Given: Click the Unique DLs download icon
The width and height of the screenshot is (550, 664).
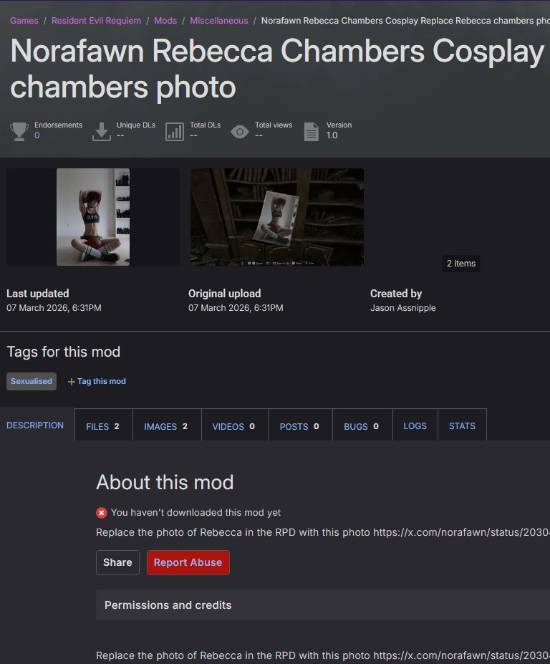Looking at the screenshot, I should coord(101,131).
